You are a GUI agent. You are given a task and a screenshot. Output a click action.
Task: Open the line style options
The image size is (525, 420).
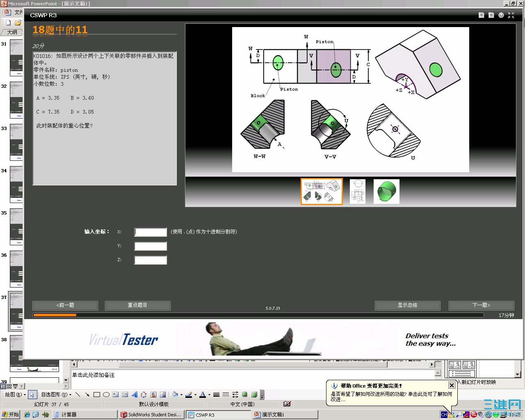tap(216, 395)
